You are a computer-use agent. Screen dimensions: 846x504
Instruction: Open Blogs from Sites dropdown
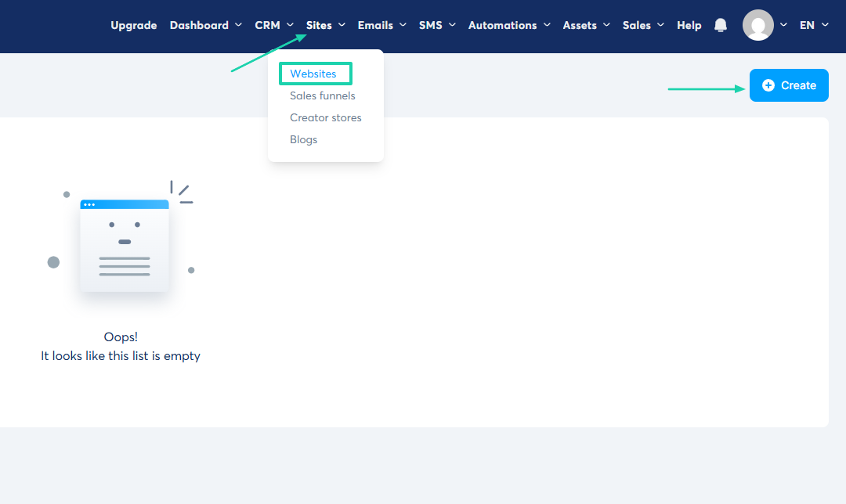(x=303, y=139)
